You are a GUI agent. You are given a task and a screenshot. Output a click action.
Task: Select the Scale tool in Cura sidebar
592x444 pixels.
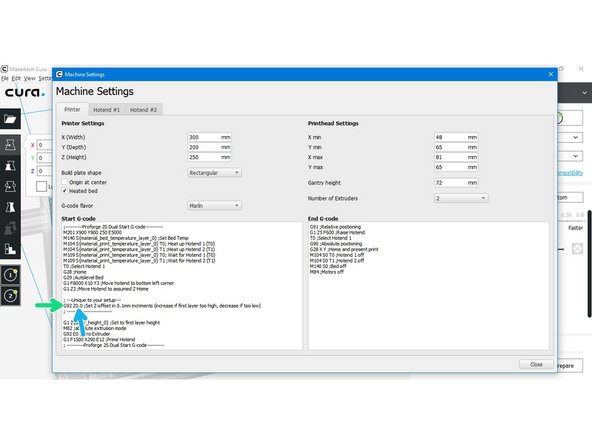(x=10, y=165)
